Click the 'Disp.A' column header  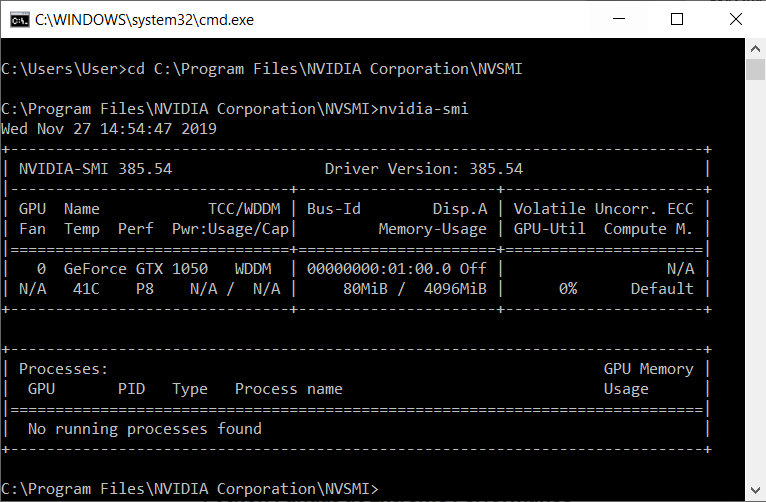(x=460, y=209)
